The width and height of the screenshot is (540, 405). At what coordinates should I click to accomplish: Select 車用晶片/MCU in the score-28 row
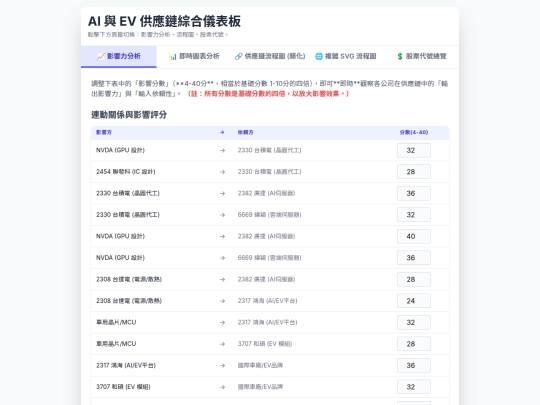[x=116, y=344]
